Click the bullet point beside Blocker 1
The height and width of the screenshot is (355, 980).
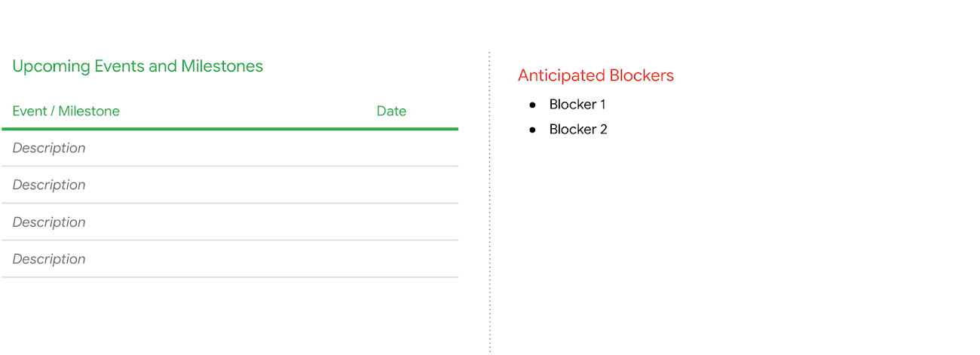coord(532,105)
